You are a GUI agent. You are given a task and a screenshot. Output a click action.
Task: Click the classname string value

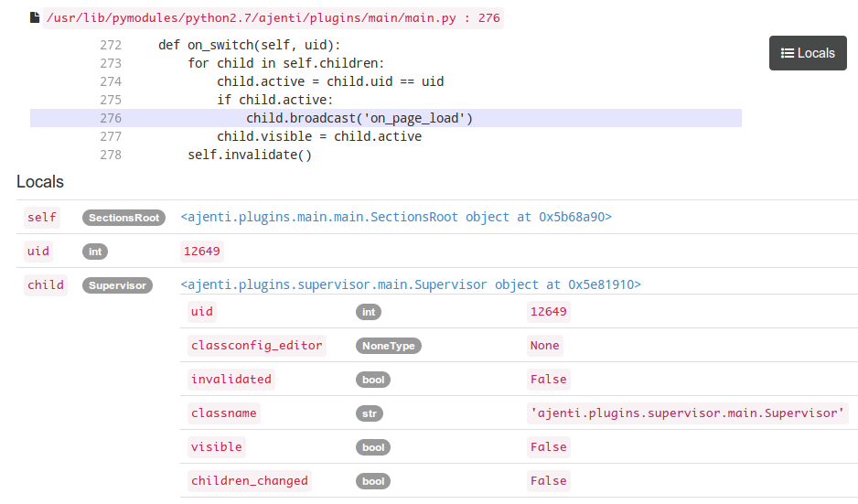pos(688,413)
